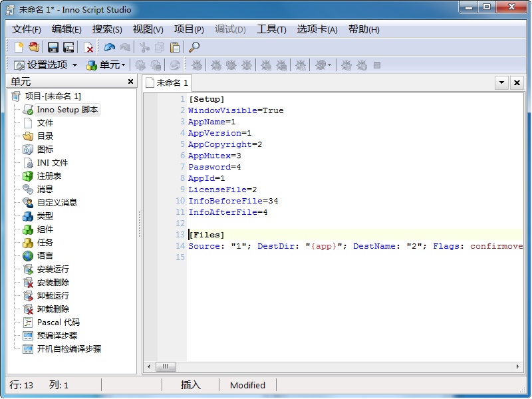Click the empty line 15 in editor

332,257
